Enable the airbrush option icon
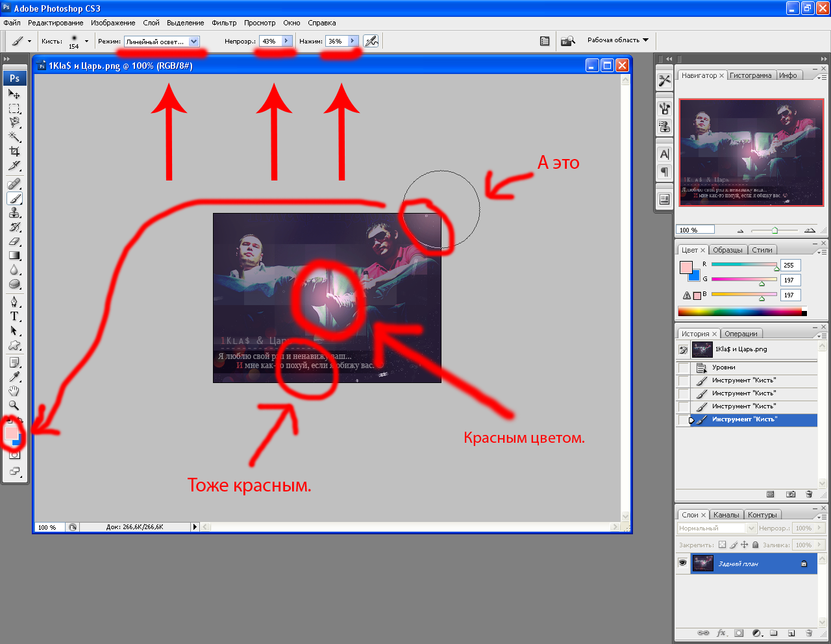Image resolution: width=831 pixels, height=644 pixels. click(371, 41)
